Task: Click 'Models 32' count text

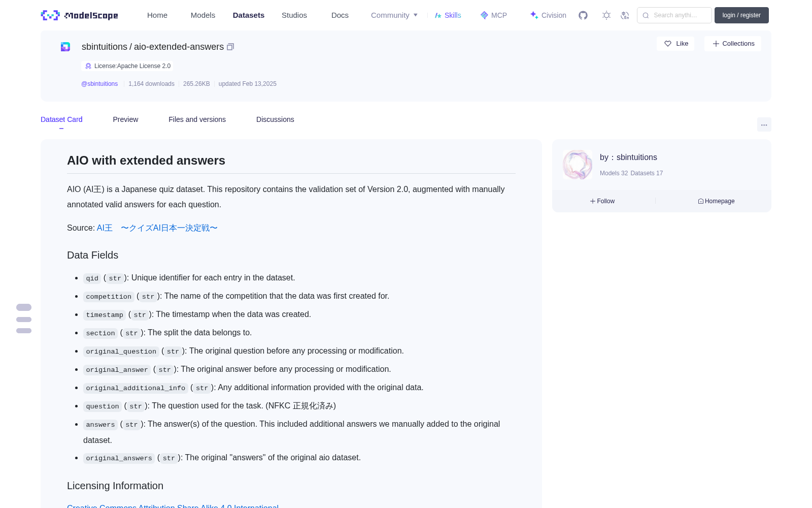Action: click(x=614, y=173)
